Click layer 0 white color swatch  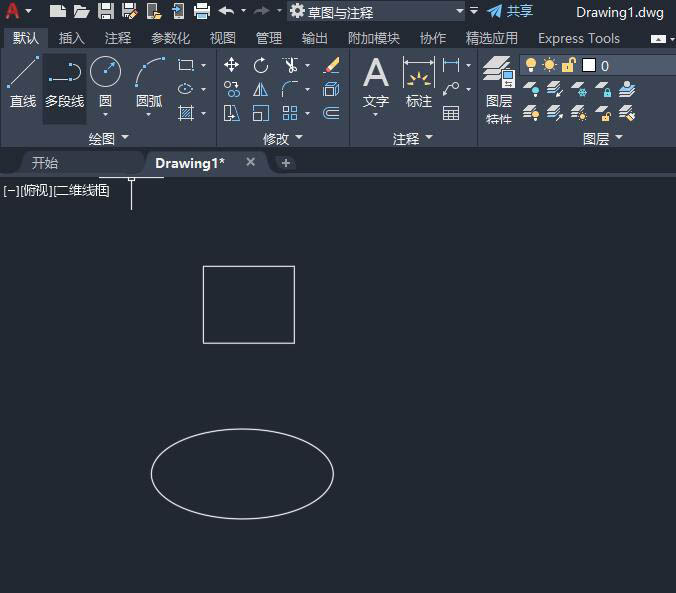click(589, 66)
